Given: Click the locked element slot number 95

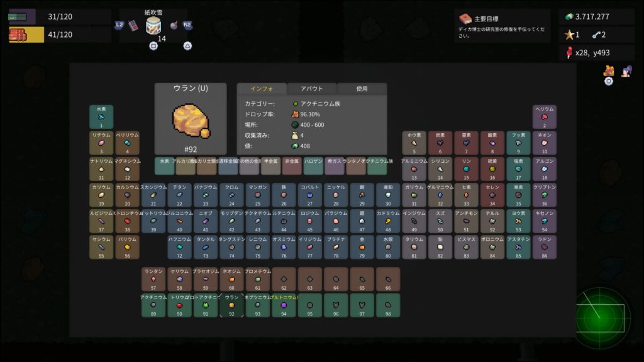Looking at the screenshot, I should (309, 305).
